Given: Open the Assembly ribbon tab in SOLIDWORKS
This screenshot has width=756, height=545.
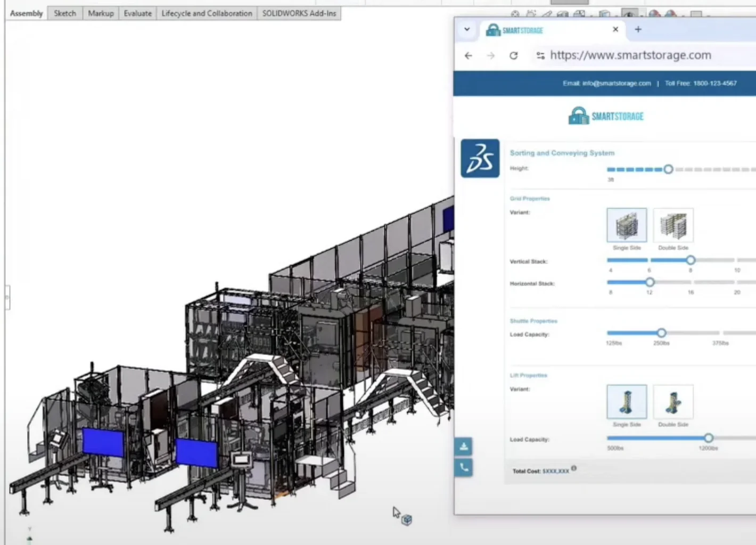Looking at the screenshot, I should coord(26,13).
